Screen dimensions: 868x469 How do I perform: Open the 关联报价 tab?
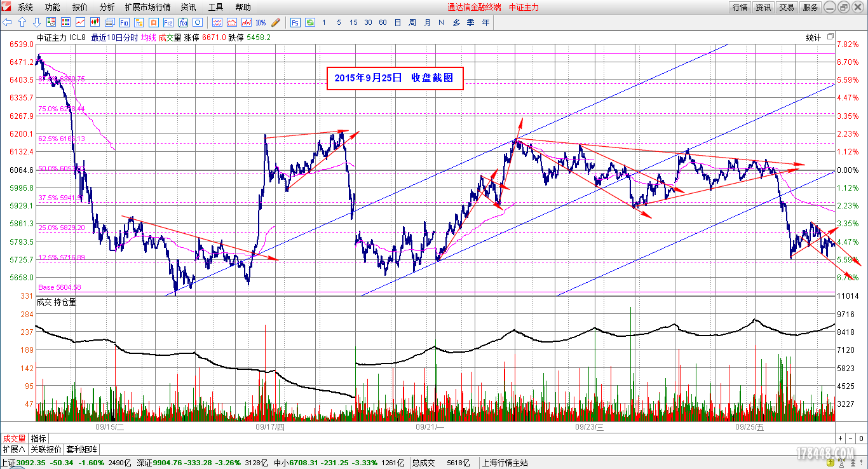pyautogui.click(x=46, y=449)
